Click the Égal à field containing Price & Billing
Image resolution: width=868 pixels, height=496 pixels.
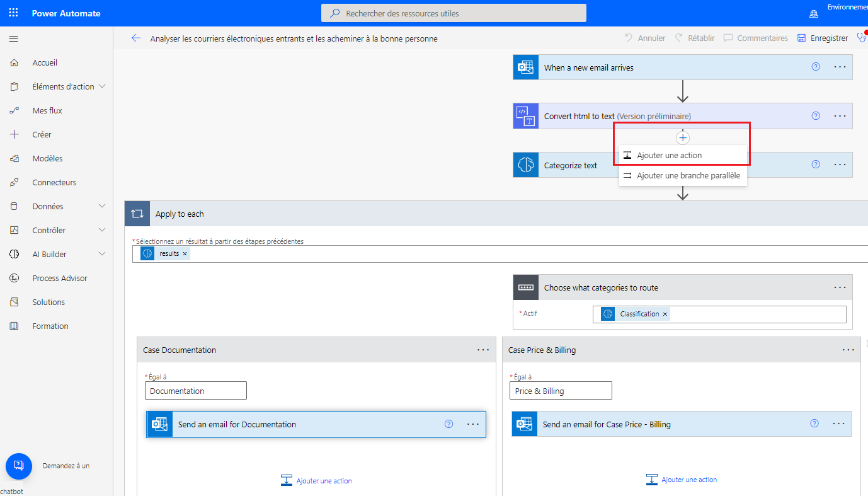pyautogui.click(x=561, y=391)
